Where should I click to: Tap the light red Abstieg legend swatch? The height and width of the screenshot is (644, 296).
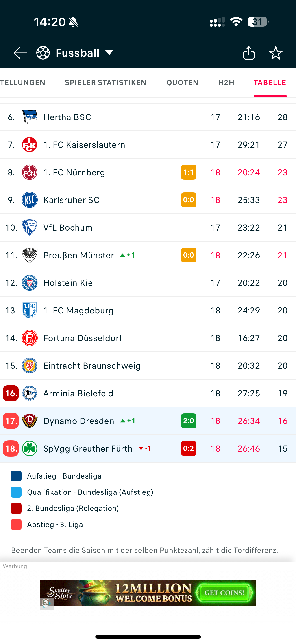16,525
